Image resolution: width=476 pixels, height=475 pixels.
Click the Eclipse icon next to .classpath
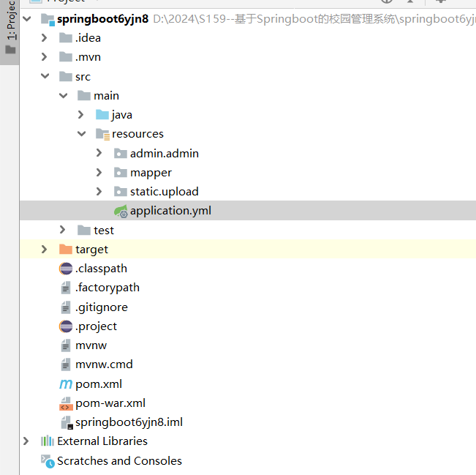[x=66, y=269]
